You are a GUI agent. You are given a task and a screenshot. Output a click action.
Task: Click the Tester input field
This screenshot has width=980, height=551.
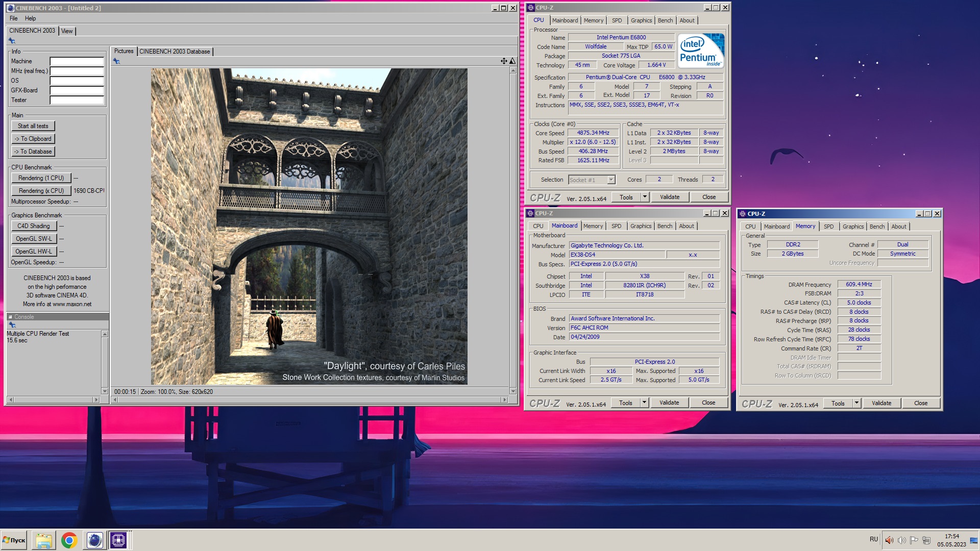pos(77,100)
